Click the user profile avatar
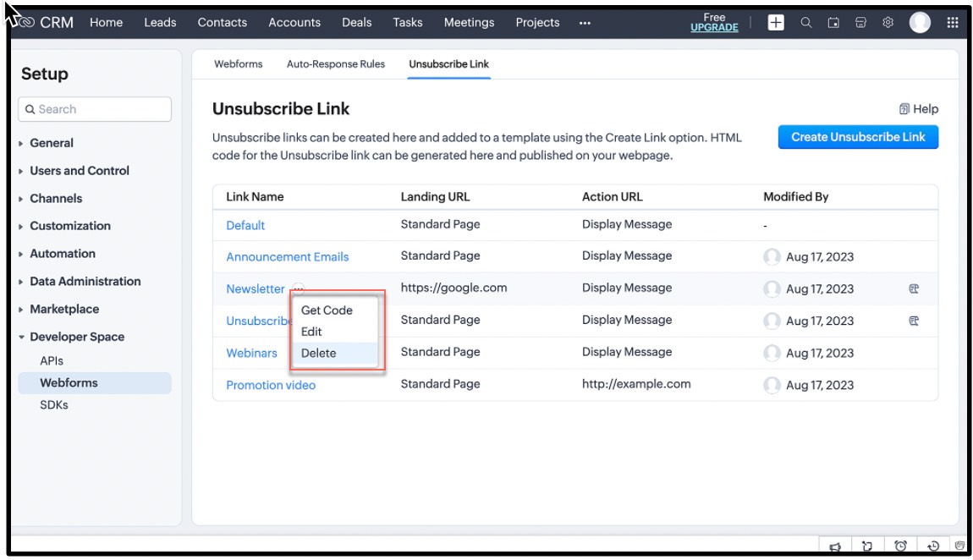The image size is (973, 560). tap(920, 23)
